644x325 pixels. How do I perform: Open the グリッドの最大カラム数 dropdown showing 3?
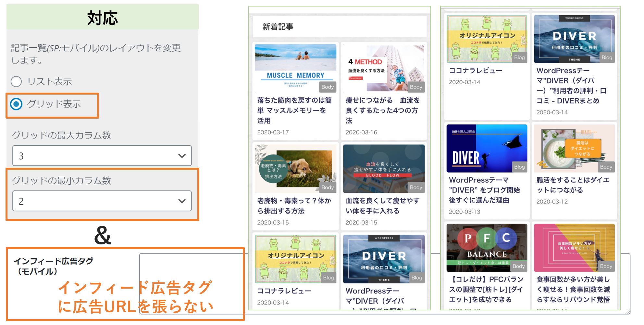pos(102,156)
